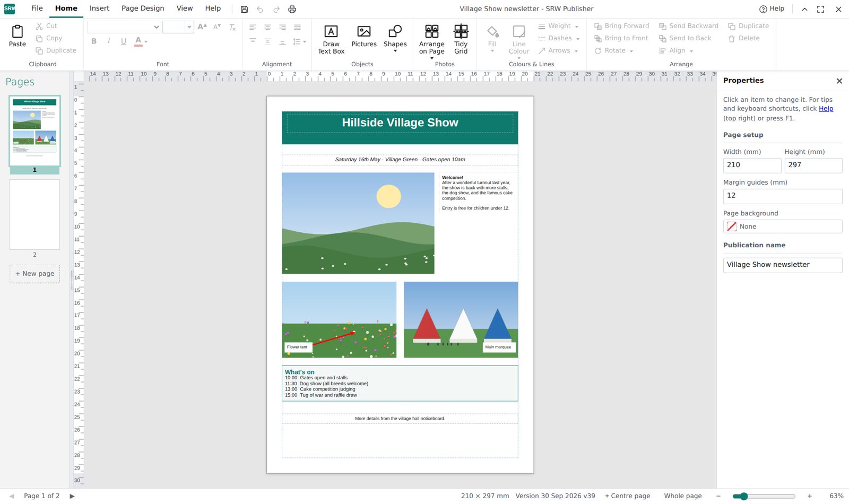
Task: Click the Bring Forward icon
Action: (x=598, y=26)
